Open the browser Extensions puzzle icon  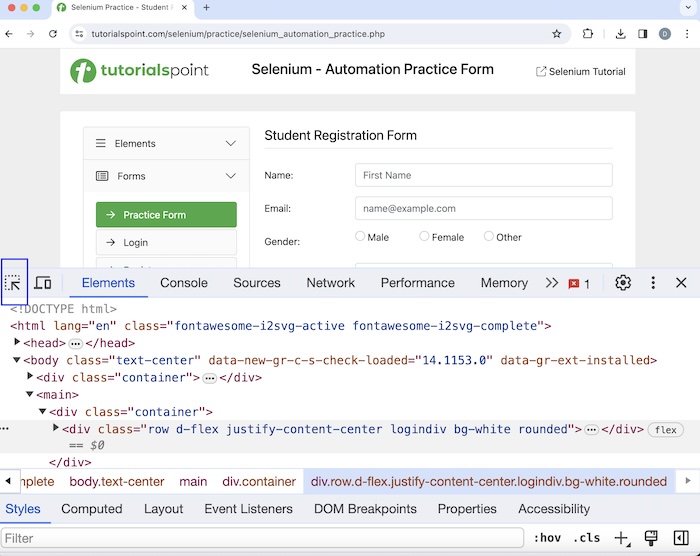(x=588, y=33)
